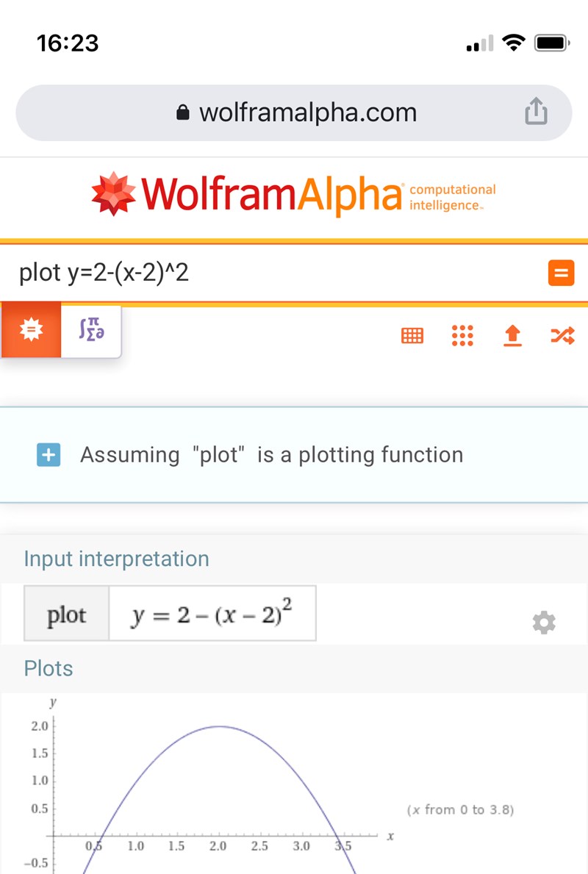588x874 pixels.
Task: Open the extended keyboard grid icon
Action: 412,336
